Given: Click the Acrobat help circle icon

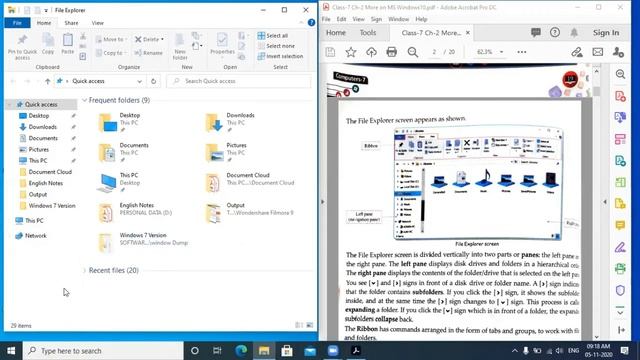Looking at the screenshot, I should pyautogui.click(x=555, y=33).
